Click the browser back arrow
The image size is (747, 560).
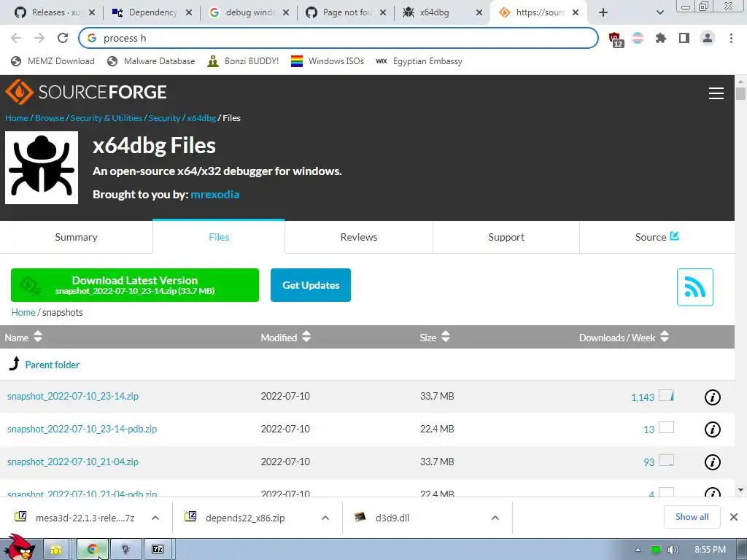click(16, 38)
